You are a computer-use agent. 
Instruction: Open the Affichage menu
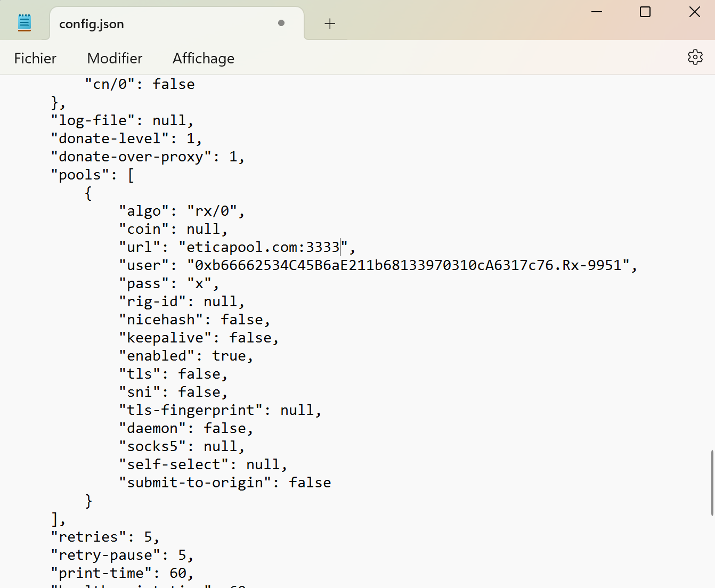(204, 58)
